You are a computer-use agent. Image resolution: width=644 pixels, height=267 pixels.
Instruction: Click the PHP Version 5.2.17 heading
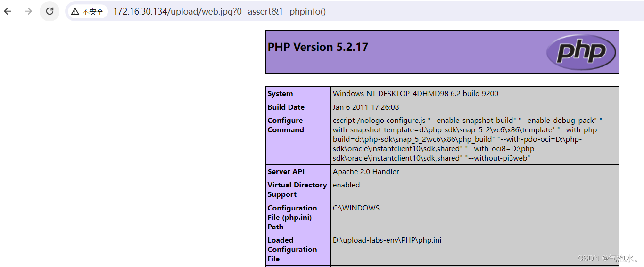tap(318, 47)
